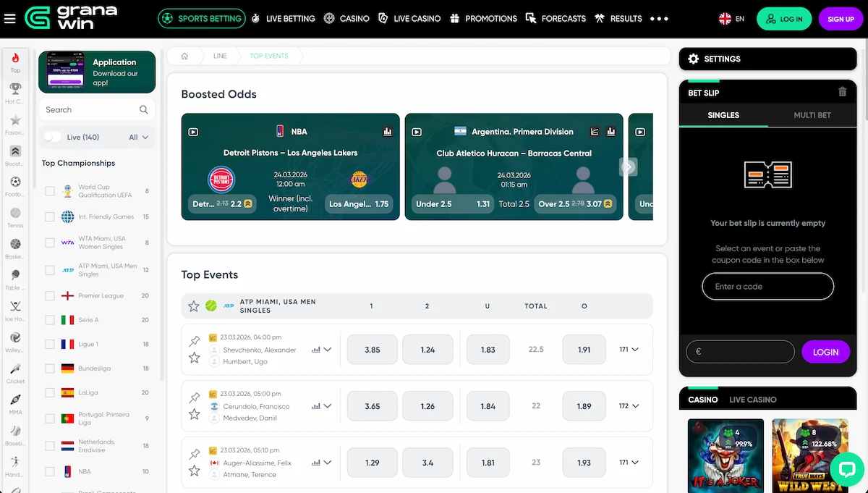Click the Sign Up button
The image size is (868, 493).
[841, 19]
